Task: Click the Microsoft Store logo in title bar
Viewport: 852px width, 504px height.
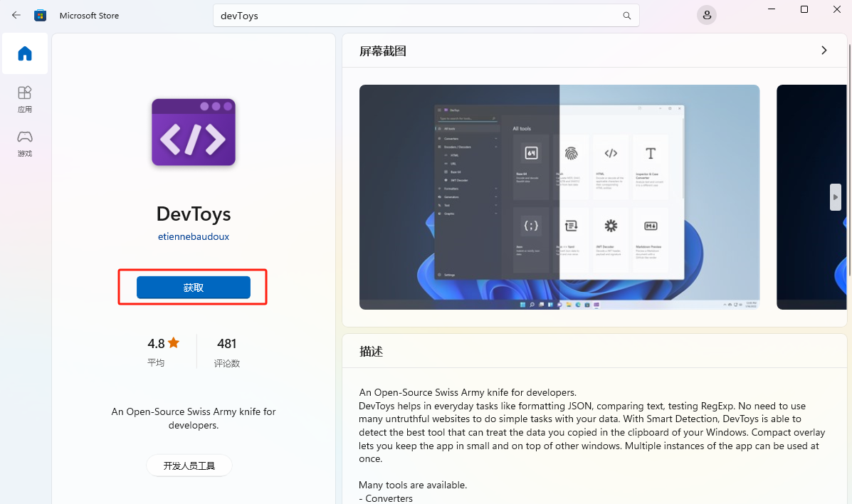Action: pyautogui.click(x=41, y=14)
